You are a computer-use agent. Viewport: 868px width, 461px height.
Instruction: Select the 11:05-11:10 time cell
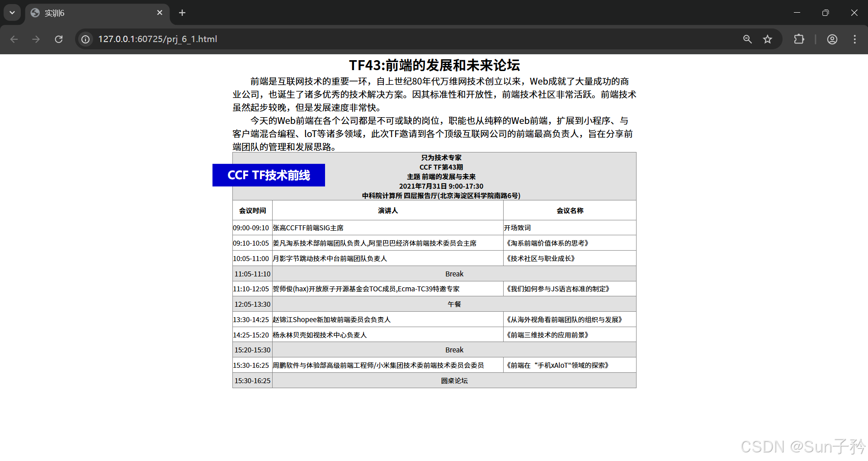(252, 274)
